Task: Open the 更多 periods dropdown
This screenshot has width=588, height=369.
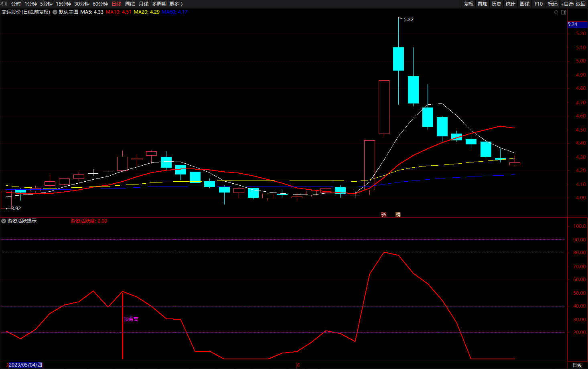Action: coord(176,4)
